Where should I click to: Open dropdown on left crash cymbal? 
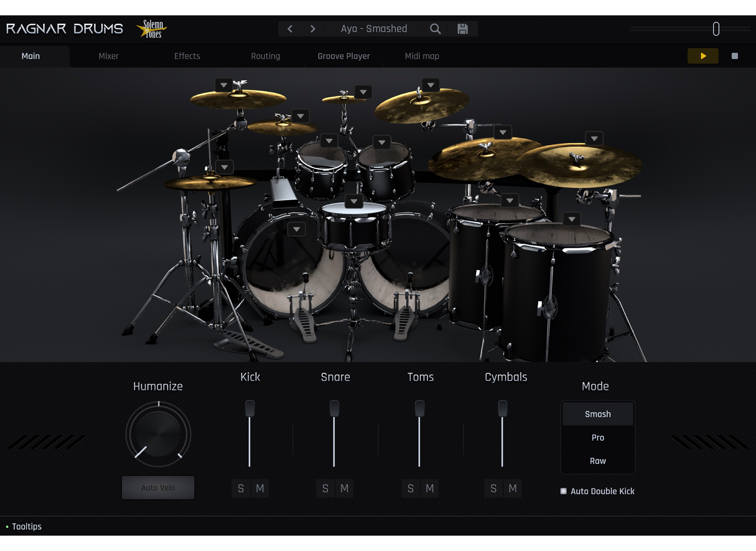pyautogui.click(x=224, y=85)
